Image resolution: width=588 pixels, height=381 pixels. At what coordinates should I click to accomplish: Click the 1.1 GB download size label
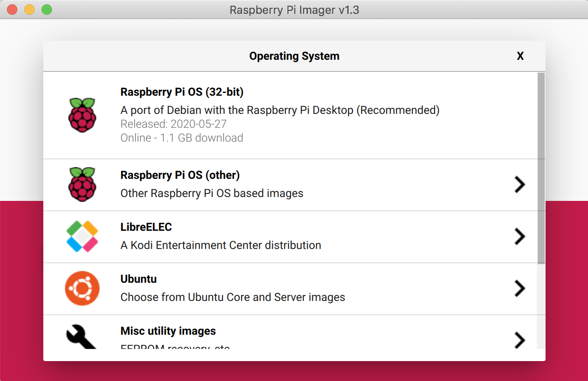(181, 138)
